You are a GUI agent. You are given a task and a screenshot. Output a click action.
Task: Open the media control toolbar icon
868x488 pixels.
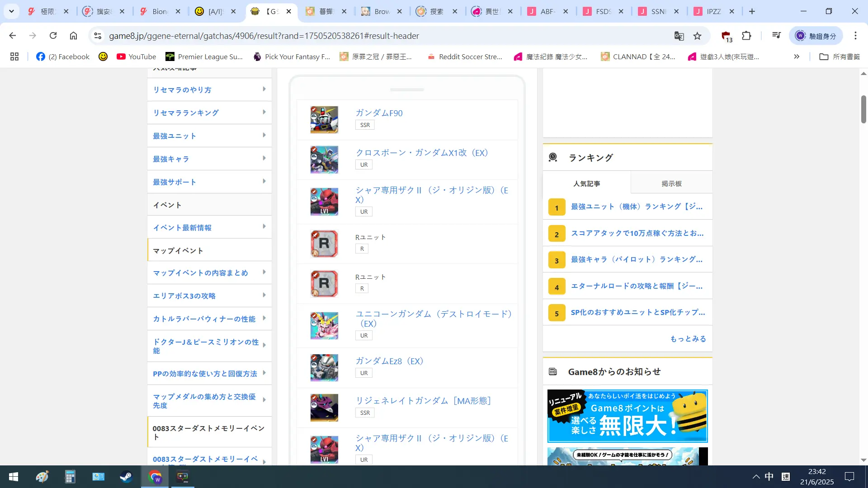(777, 36)
